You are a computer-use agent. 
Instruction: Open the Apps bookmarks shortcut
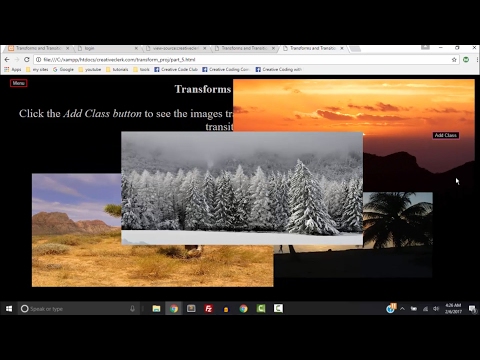pyautogui.click(x=13, y=69)
